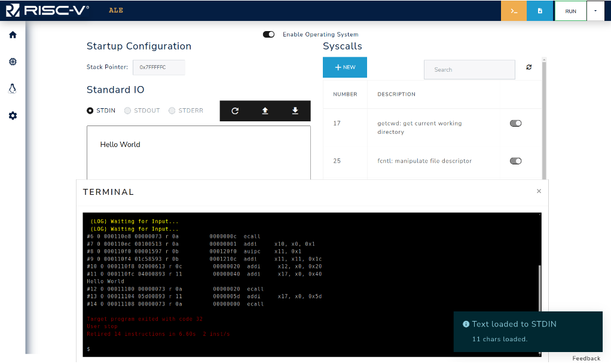
Task: Click the STDIN text area with Hello World
Action: coord(198,152)
